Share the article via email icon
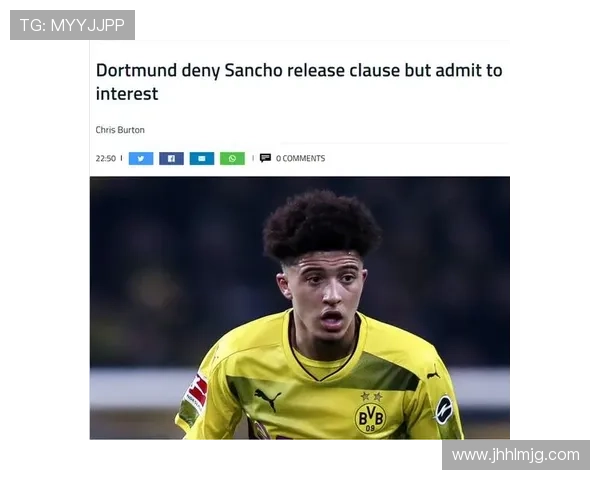 tap(202, 158)
